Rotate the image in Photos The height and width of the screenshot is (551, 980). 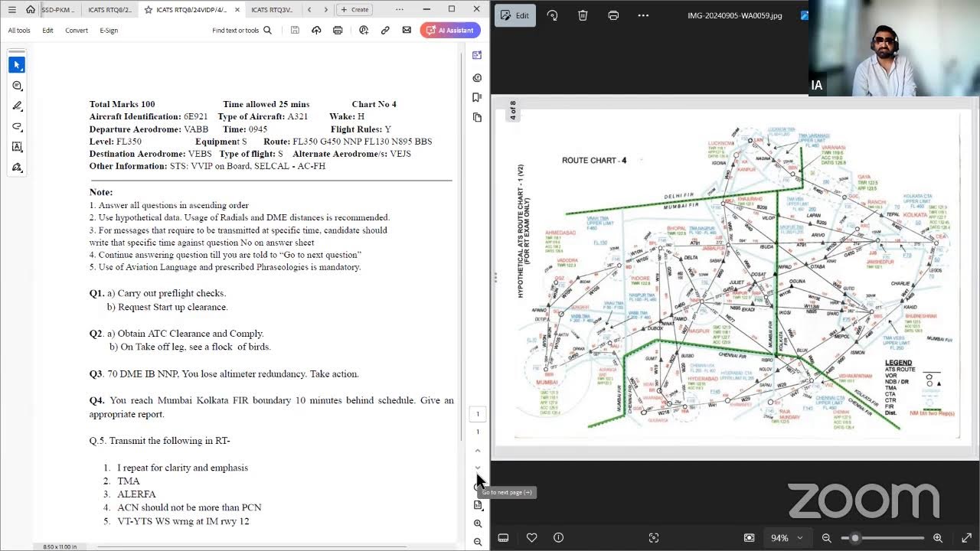tap(552, 15)
